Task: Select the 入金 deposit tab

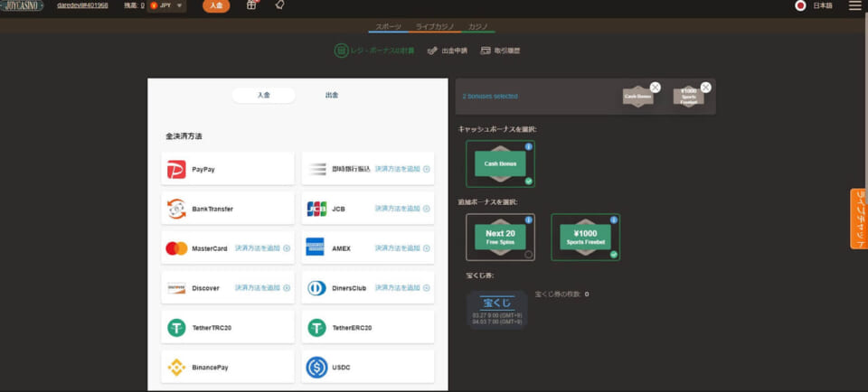Action: (263, 95)
